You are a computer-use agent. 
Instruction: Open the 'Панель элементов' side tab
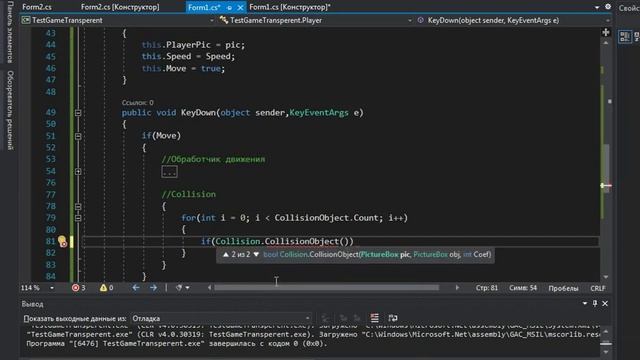tap(10, 32)
